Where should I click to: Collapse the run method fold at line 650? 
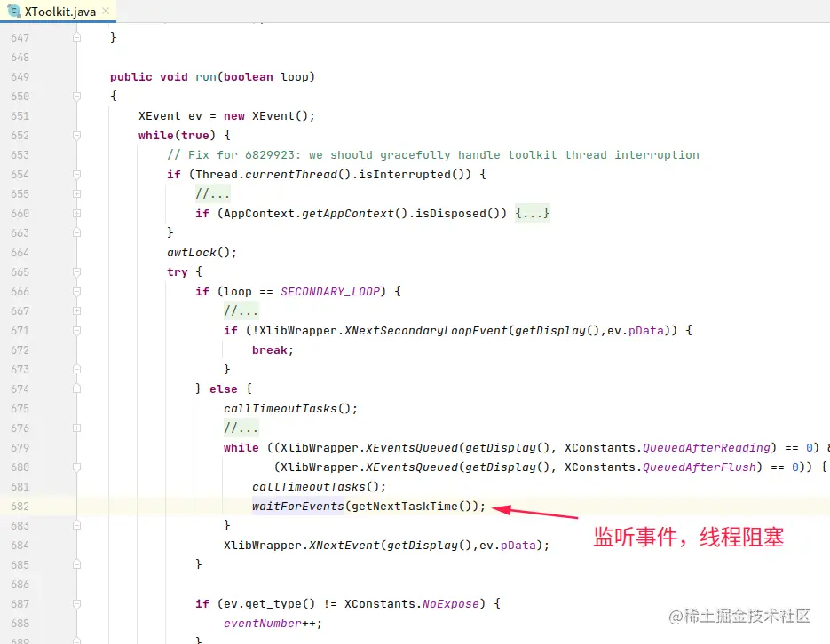pyautogui.click(x=76, y=96)
